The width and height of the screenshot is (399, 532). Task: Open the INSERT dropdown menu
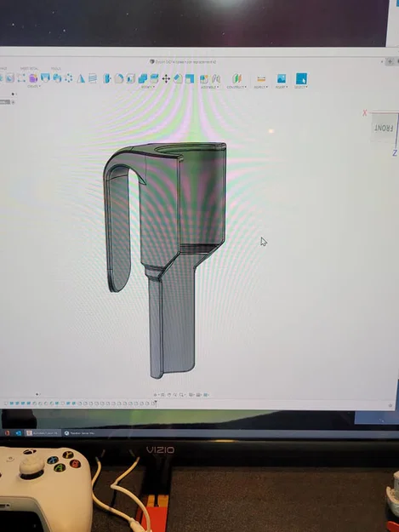coord(282,87)
